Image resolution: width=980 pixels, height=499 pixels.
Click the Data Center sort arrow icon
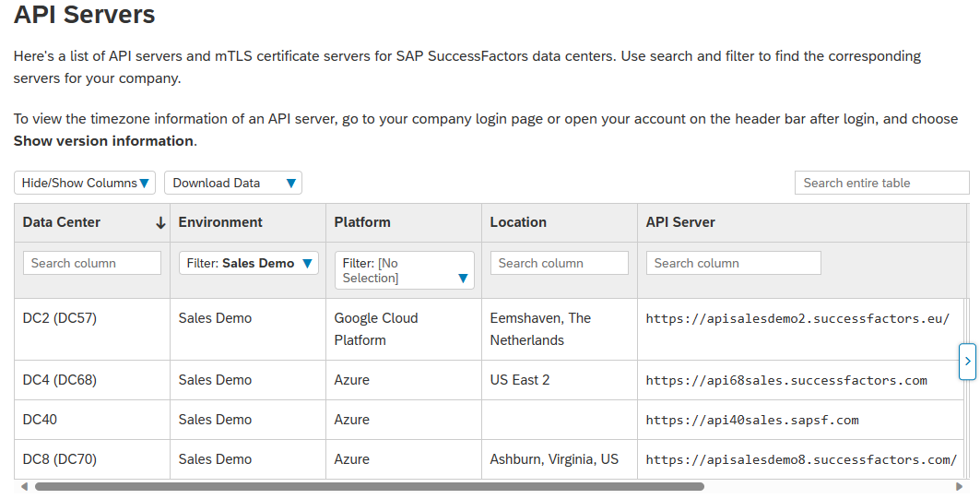[160, 222]
